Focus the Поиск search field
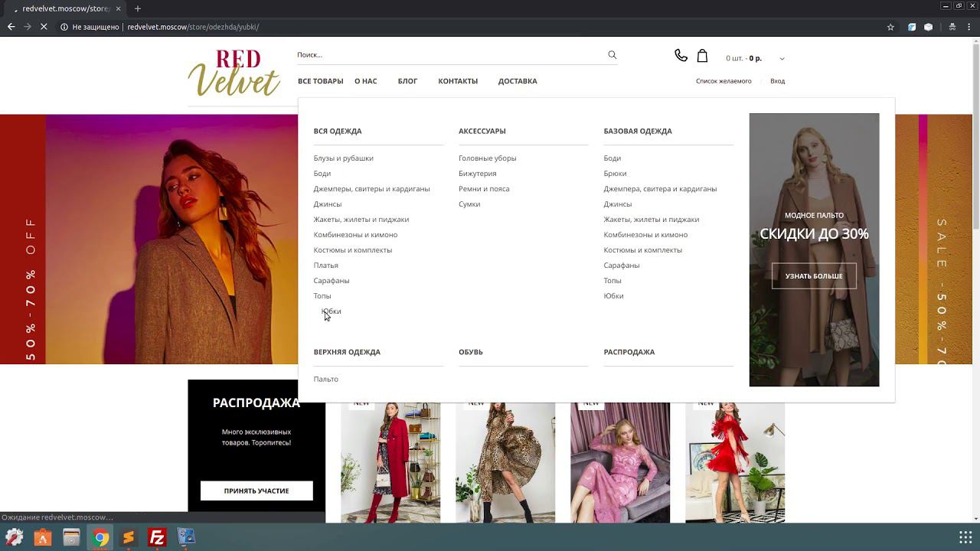 coord(450,54)
